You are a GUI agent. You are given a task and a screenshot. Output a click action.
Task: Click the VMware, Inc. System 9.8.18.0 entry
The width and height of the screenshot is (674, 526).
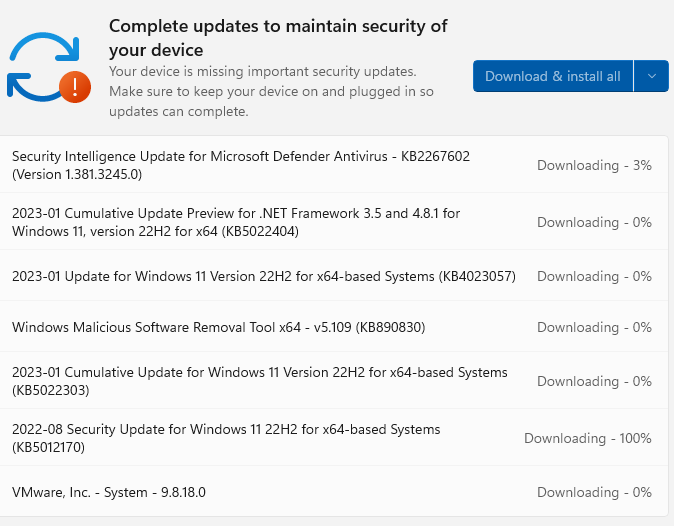click(x=109, y=492)
